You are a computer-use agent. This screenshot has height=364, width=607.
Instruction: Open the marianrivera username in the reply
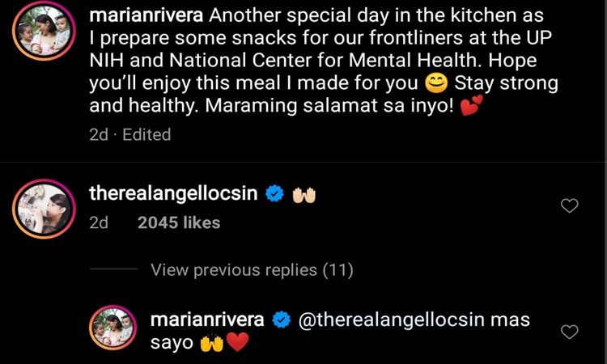click(207, 320)
